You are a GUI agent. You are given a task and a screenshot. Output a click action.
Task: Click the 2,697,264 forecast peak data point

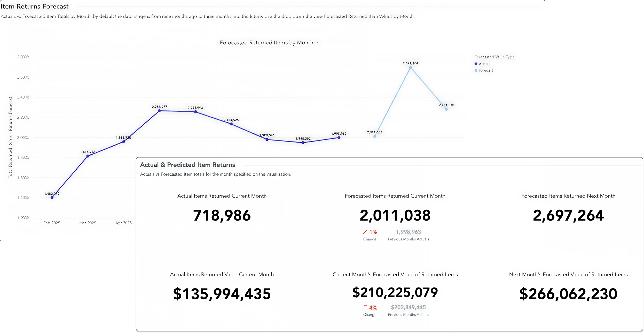pyautogui.click(x=410, y=67)
